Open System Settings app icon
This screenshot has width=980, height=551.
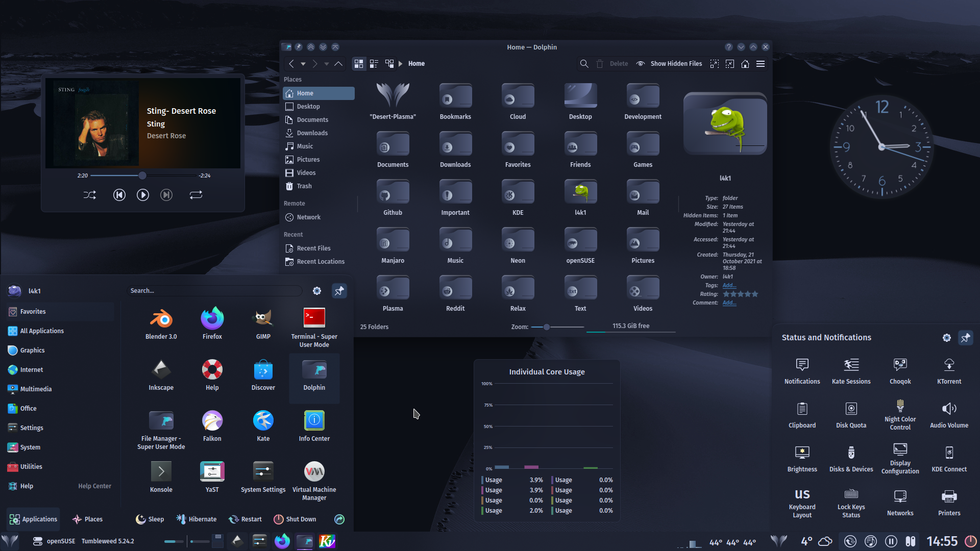(263, 477)
